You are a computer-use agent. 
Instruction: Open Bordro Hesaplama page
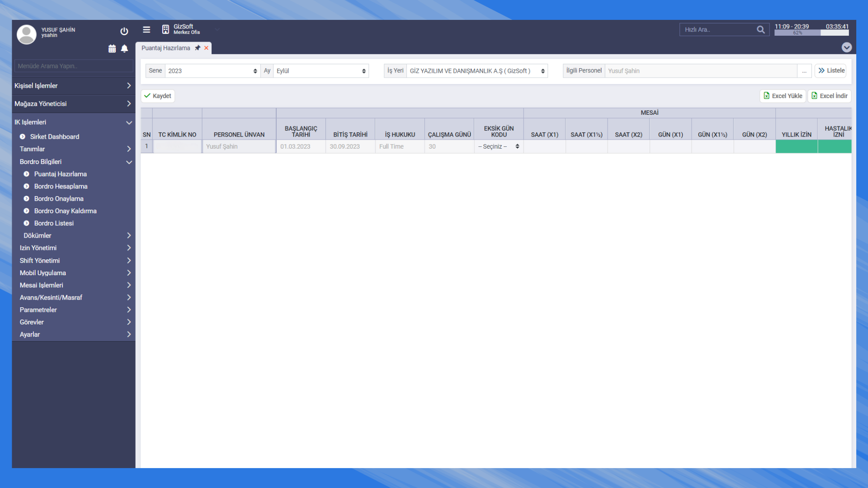tap(61, 186)
